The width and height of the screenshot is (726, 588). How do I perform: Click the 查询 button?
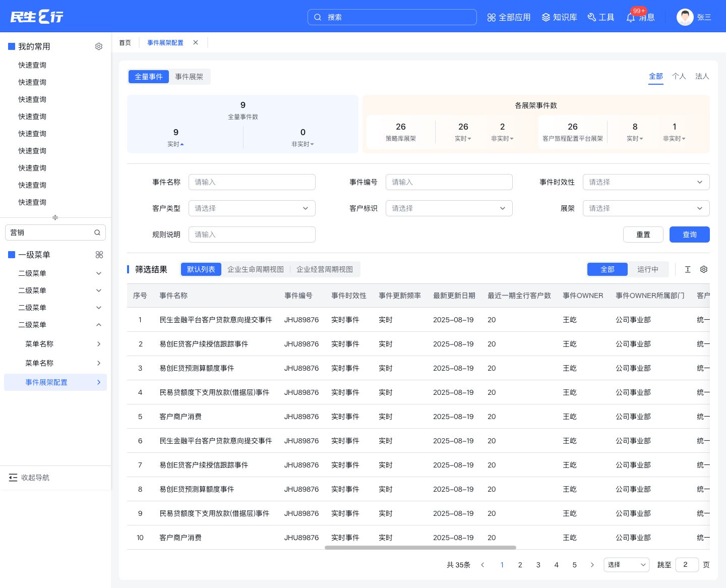point(689,234)
